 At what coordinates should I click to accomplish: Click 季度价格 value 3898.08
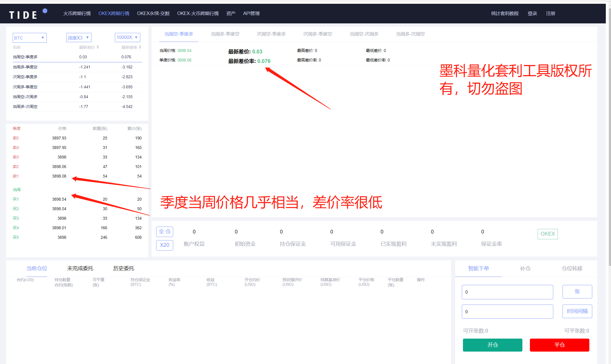184,60
